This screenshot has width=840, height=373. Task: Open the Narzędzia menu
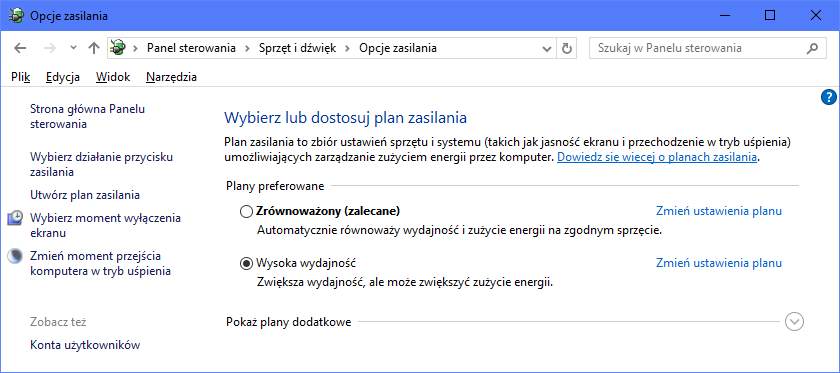pos(171,77)
